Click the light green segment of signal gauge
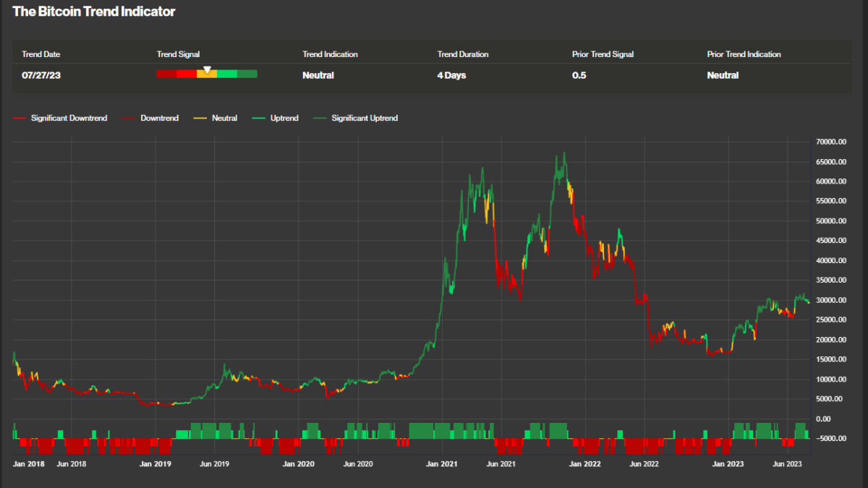Screen dimensions: 868x488 pyautogui.click(x=227, y=74)
